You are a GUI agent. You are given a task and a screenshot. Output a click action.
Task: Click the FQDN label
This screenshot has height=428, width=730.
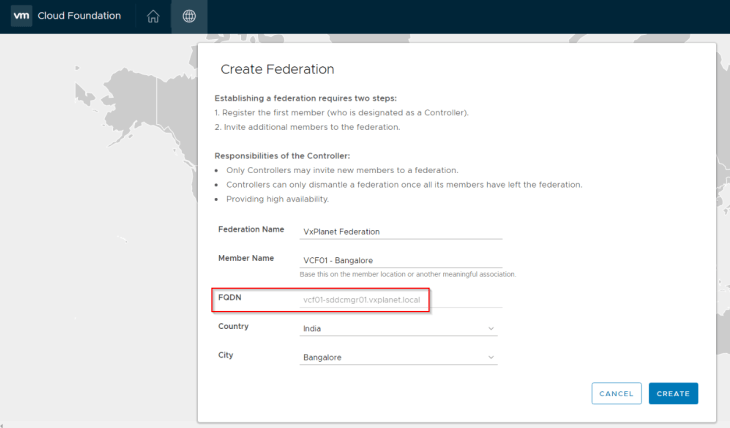[230, 297]
